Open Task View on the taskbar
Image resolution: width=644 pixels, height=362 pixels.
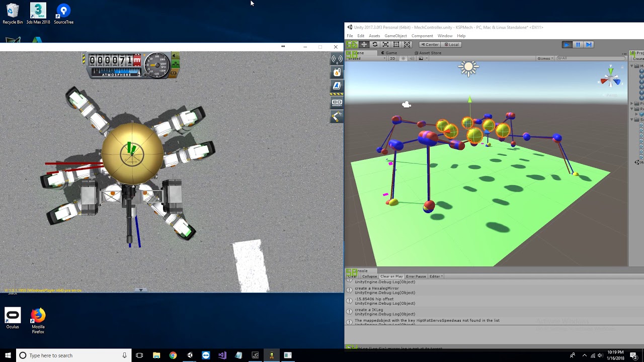point(139,355)
